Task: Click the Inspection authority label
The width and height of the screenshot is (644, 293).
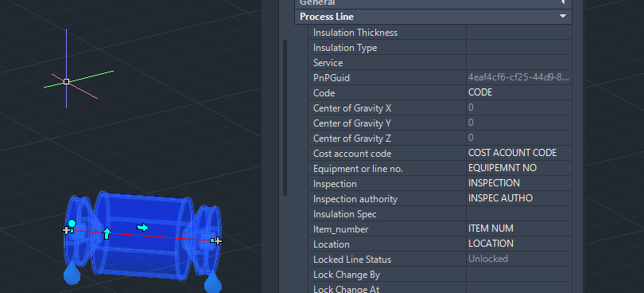Action: pyautogui.click(x=355, y=199)
